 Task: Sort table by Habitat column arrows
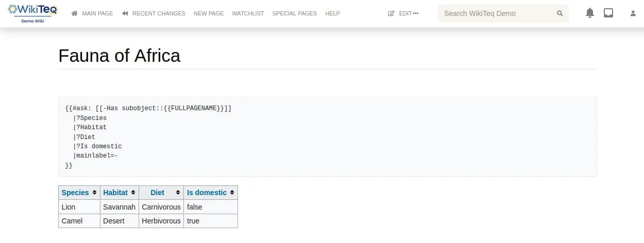point(133,193)
